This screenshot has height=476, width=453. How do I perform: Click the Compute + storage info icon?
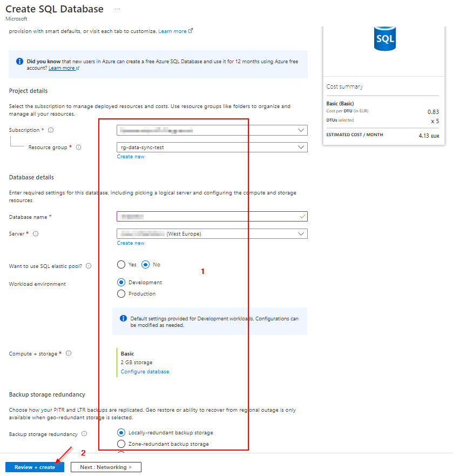click(x=69, y=353)
